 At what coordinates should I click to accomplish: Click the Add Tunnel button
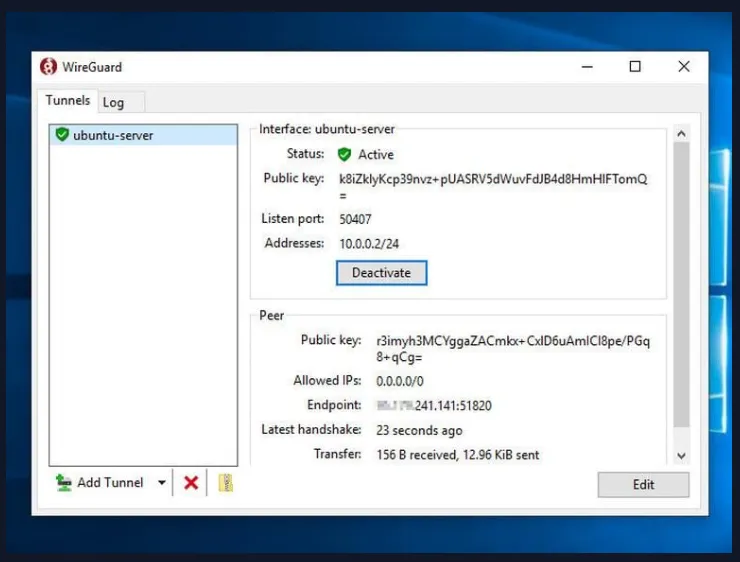click(100, 483)
